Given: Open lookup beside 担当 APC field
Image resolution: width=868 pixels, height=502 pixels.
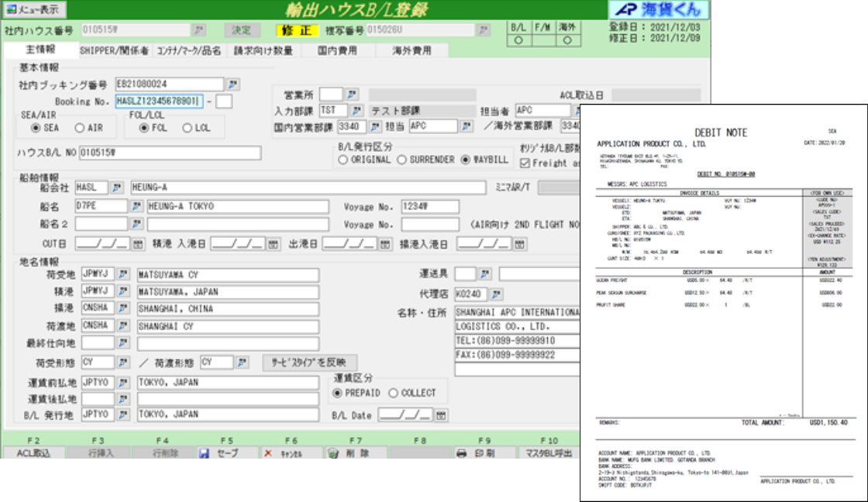Looking at the screenshot, I should tap(467, 127).
